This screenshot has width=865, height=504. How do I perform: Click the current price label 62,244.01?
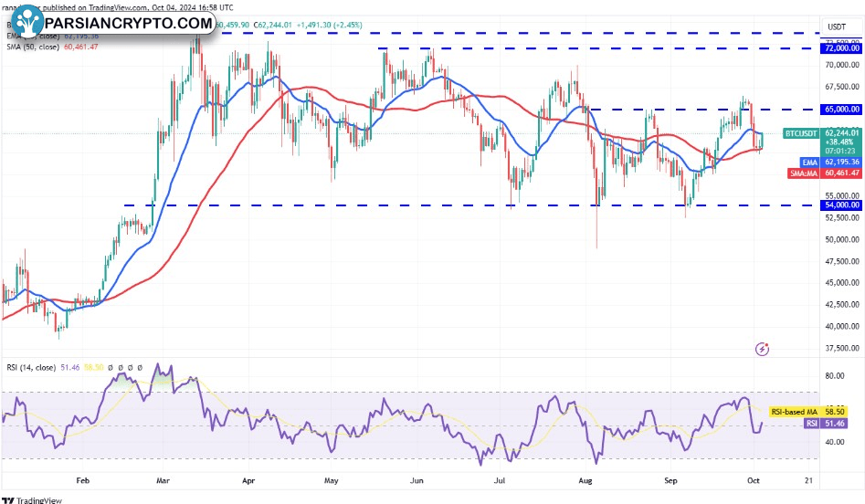842,133
